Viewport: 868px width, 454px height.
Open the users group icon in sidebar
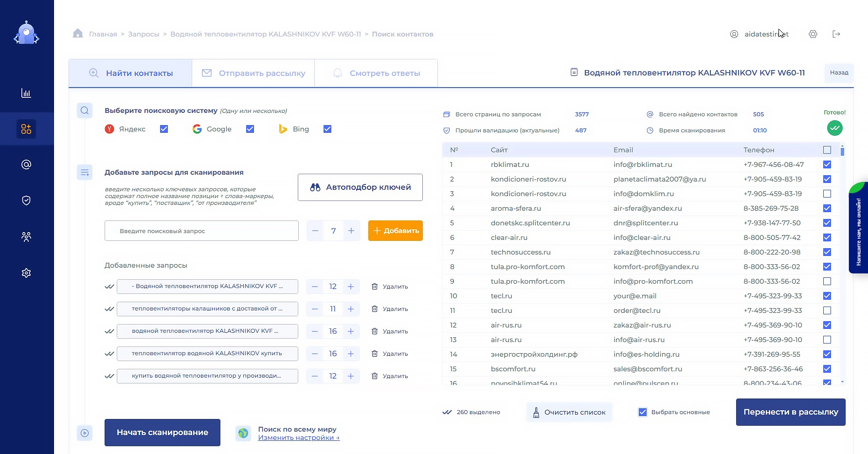[26, 236]
